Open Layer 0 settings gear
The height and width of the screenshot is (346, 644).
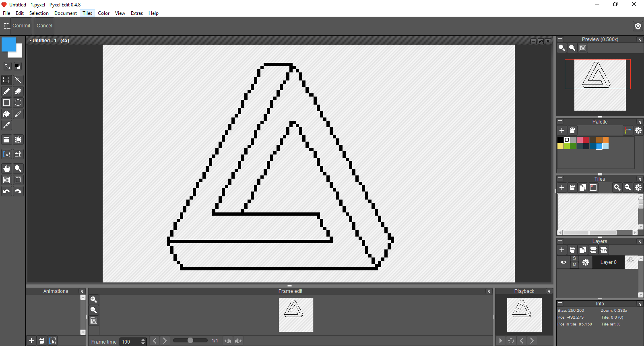(586, 262)
